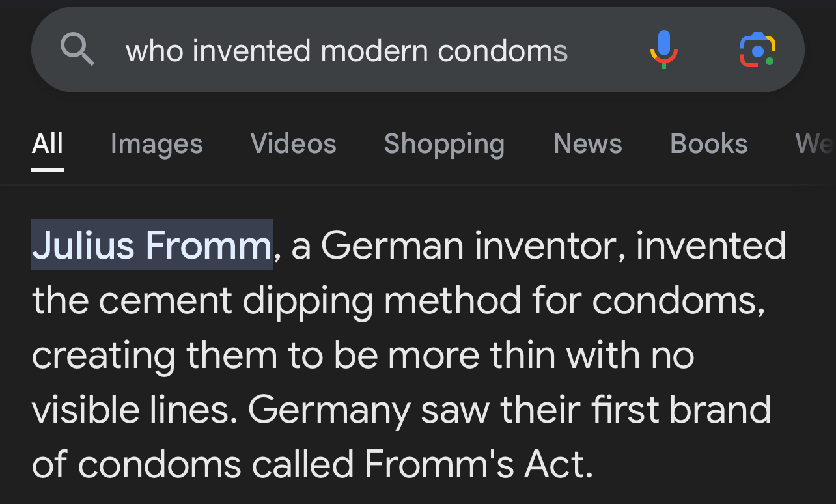Click the words "visible lines" in snippet
The width and height of the screenshot is (836, 504).
click(133, 409)
